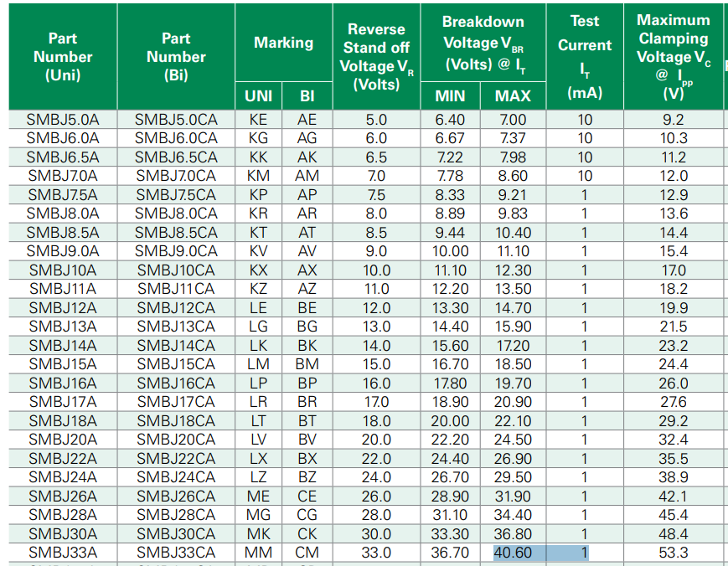Select the SMBJ13CA part number
This screenshot has height=566, width=728.
(176, 327)
